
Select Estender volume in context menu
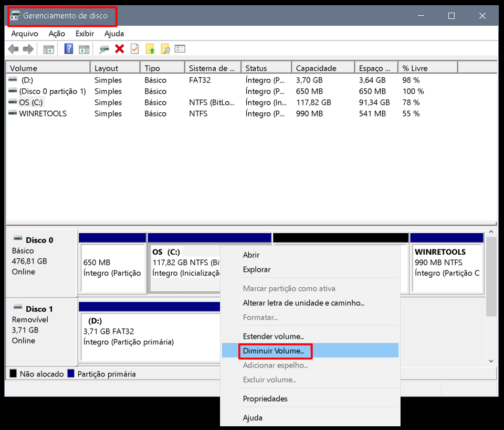point(310,336)
